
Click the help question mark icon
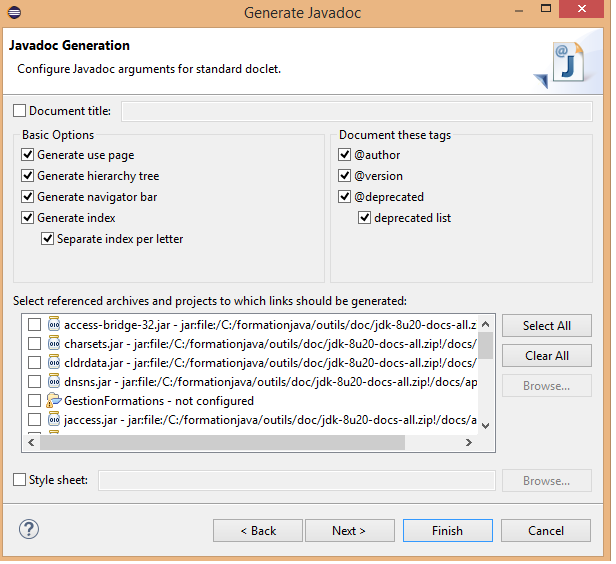[x=29, y=530]
